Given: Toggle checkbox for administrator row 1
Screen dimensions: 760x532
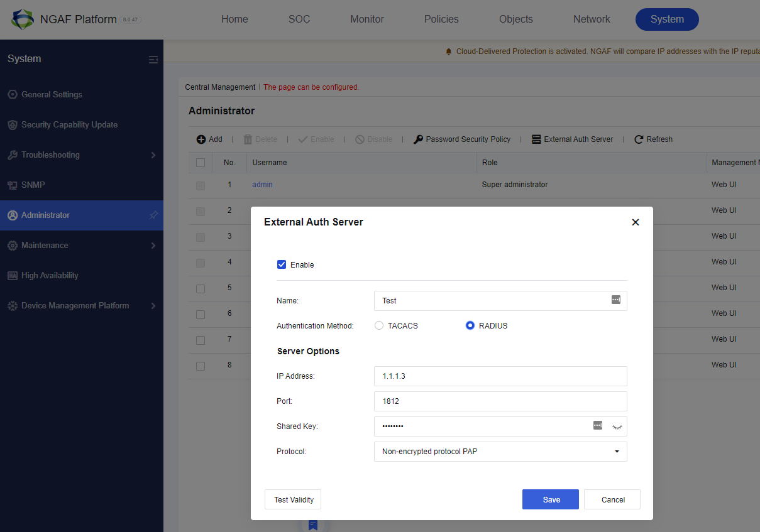Looking at the screenshot, I should [x=201, y=186].
